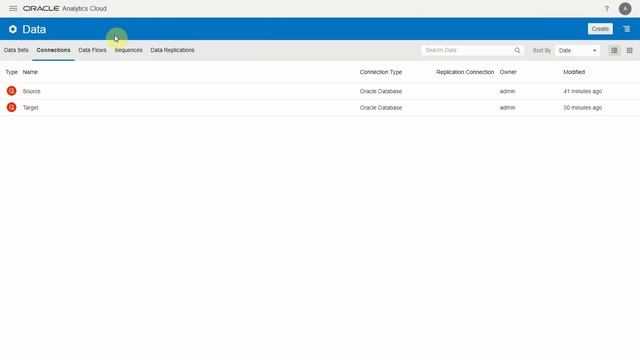Select Oracle Database in the Target row
This screenshot has width=640, height=360.
tap(381, 108)
